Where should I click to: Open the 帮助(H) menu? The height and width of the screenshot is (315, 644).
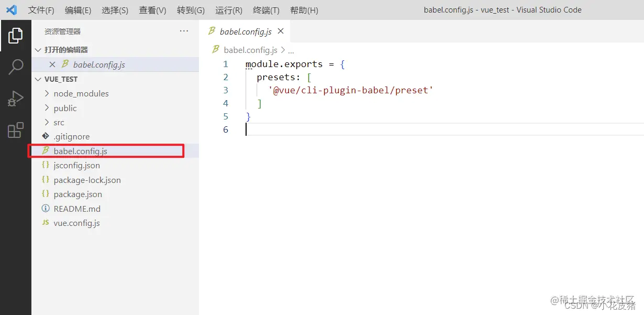coord(304,10)
